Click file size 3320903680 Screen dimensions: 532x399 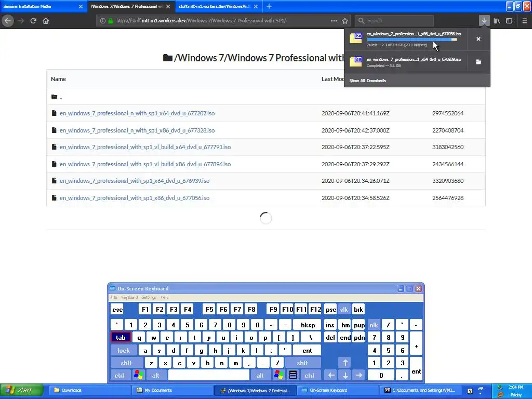coord(448,181)
